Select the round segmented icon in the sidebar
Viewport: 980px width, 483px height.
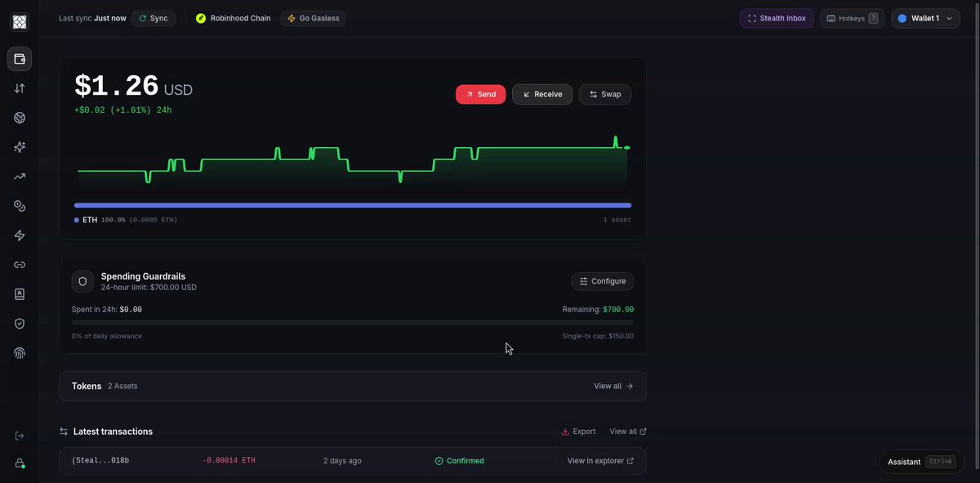pos(20,118)
